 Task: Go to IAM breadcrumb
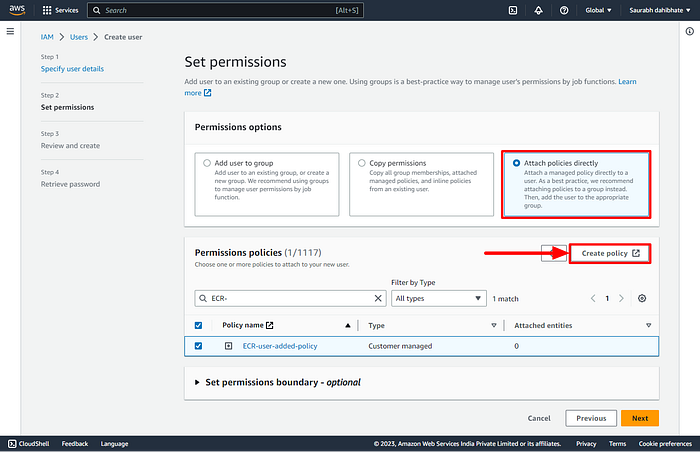pos(47,37)
